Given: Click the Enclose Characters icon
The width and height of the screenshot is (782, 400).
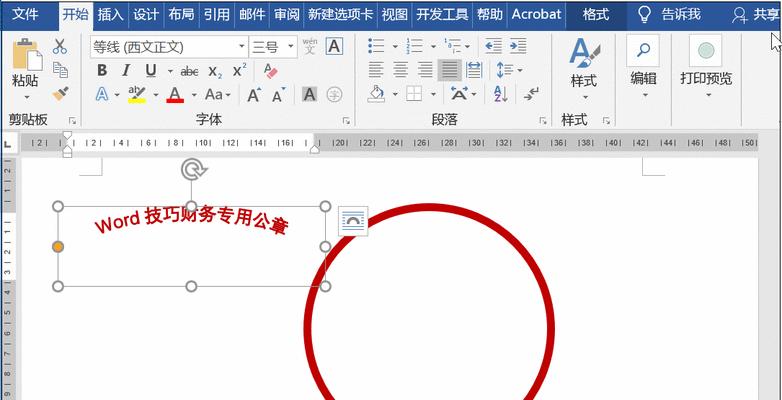Looking at the screenshot, I should click(x=334, y=94).
